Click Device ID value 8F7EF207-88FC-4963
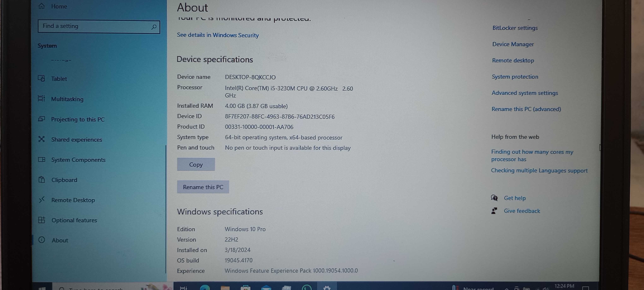644x290 pixels. point(280,117)
